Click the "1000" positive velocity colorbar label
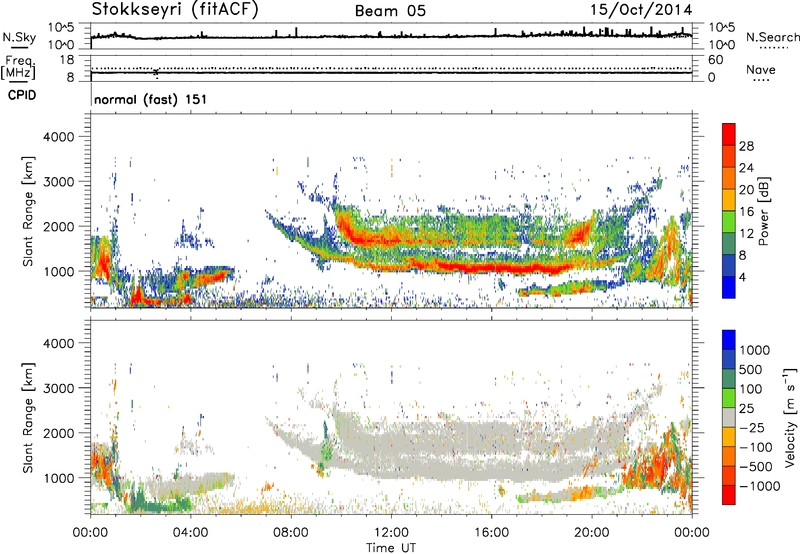Viewport: 800px width, 554px height. coord(755,350)
